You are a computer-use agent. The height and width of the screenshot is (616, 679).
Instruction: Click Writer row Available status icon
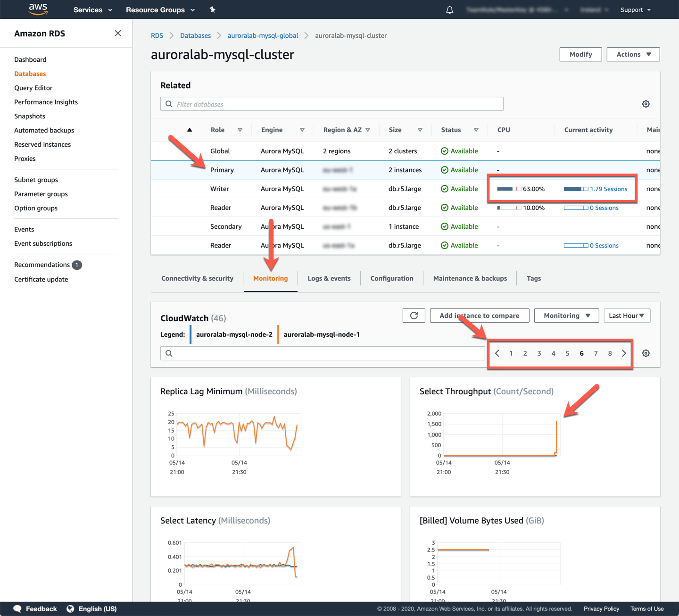tap(445, 189)
